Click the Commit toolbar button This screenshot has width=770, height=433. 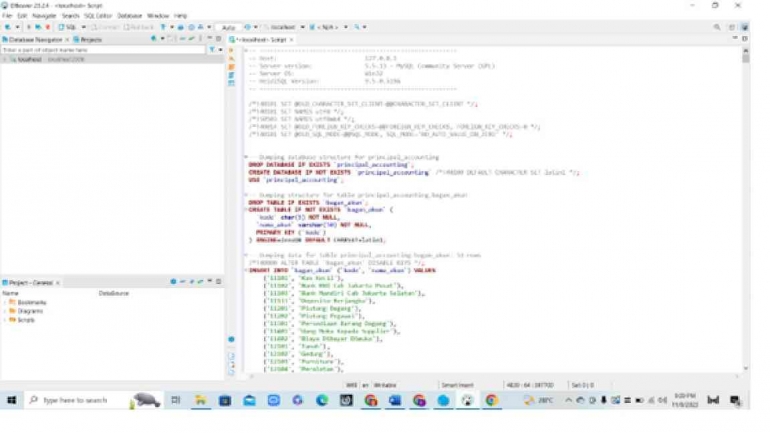click(105, 27)
